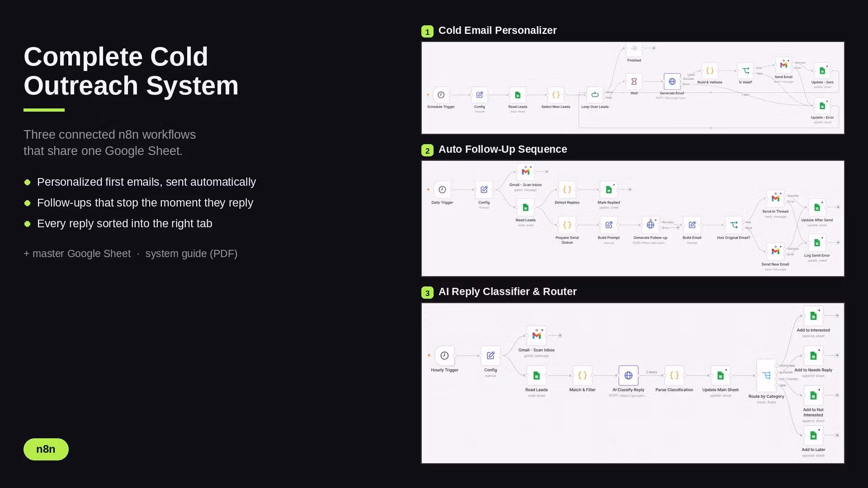Click the n8n badge button
The image size is (868, 488).
(46, 449)
